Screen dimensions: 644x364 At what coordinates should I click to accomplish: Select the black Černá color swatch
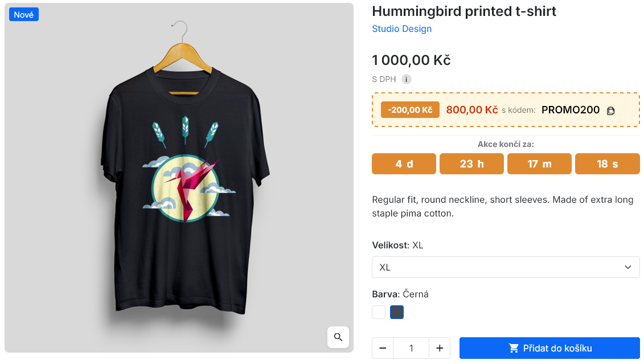point(397,312)
